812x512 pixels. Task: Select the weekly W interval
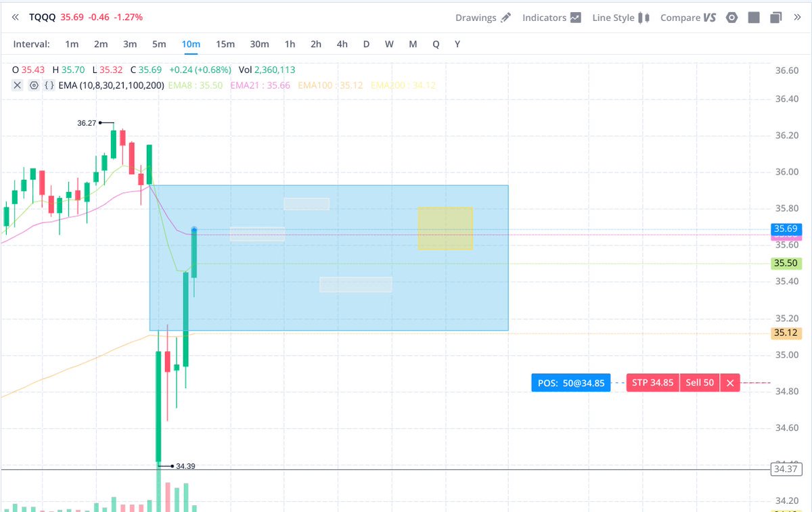pyautogui.click(x=390, y=44)
